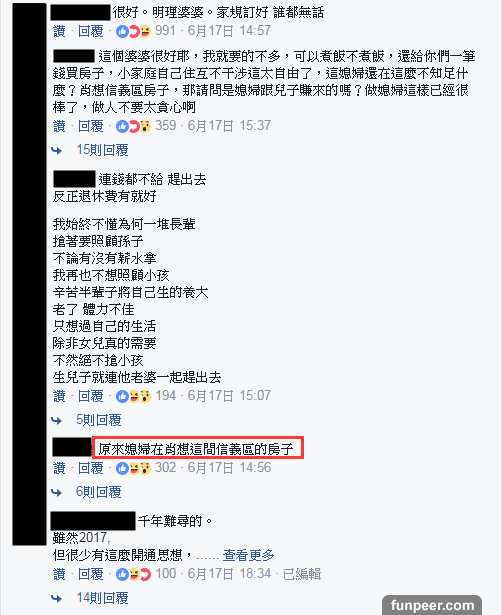This screenshot has height=615, width=502.
Task: Click reply arrow icon next to 14則回覆
Action: pos(57,598)
